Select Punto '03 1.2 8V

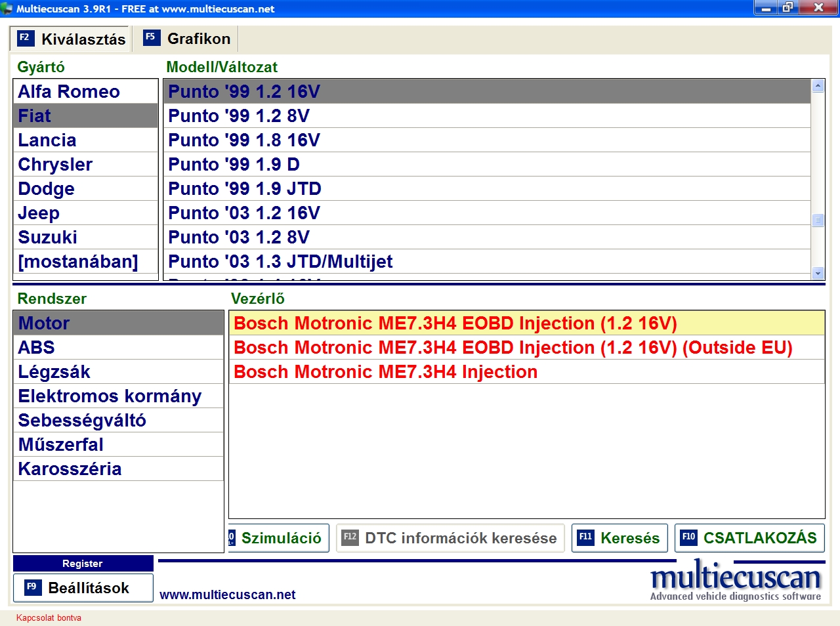[x=487, y=238]
